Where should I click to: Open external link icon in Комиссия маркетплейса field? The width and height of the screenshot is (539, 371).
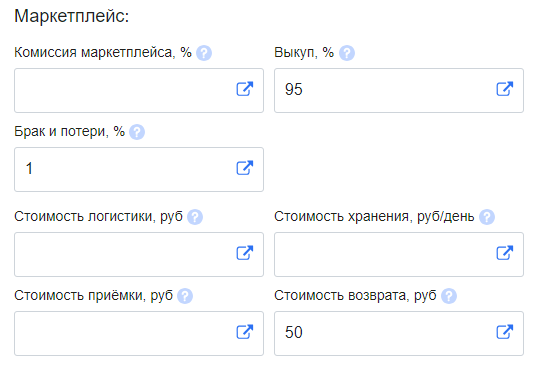[x=245, y=89]
